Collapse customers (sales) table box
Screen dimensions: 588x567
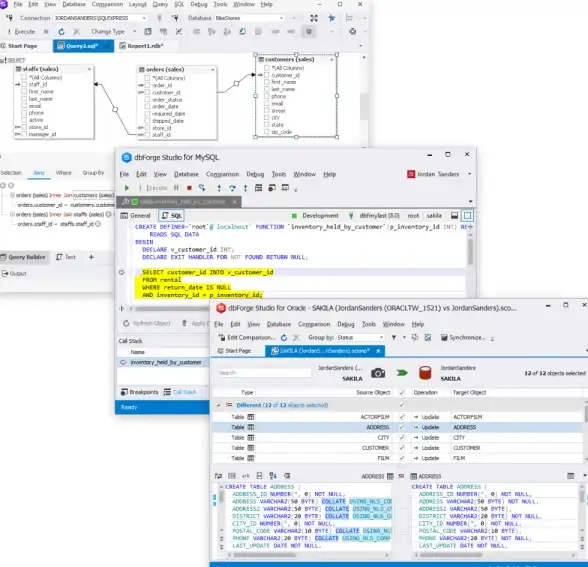click(332, 60)
